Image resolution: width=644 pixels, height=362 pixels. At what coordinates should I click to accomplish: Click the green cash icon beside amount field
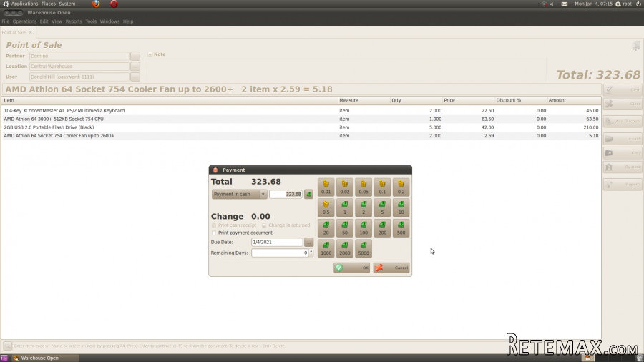[308, 194]
